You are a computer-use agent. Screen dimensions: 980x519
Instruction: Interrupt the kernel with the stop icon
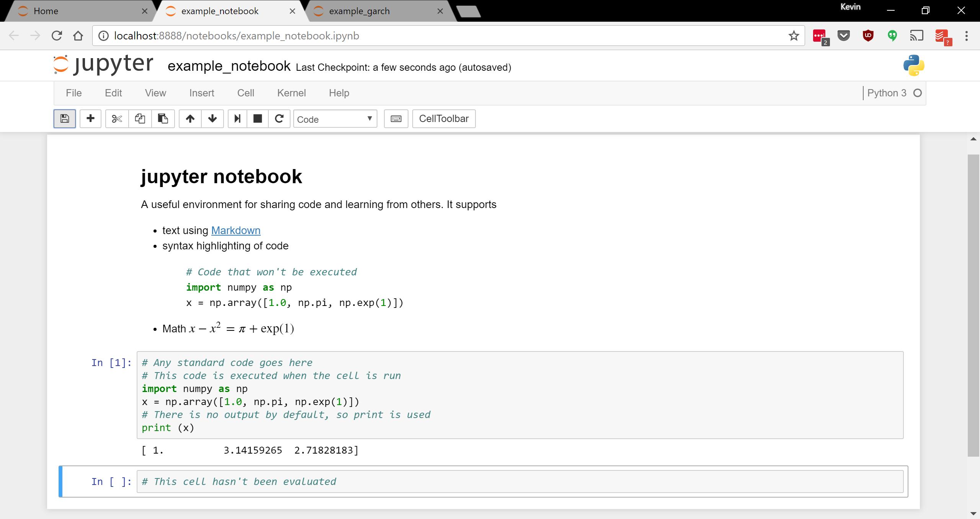(258, 119)
